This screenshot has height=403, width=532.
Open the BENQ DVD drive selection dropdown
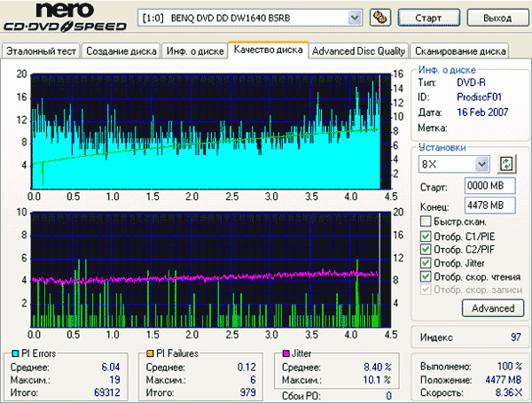pyautogui.click(x=355, y=18)
